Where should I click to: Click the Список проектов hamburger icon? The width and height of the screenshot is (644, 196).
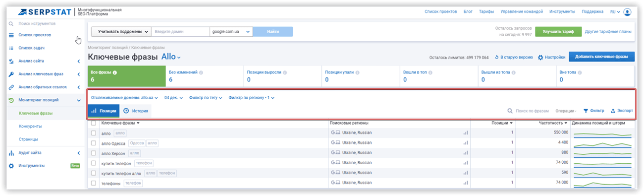point(11,35)
